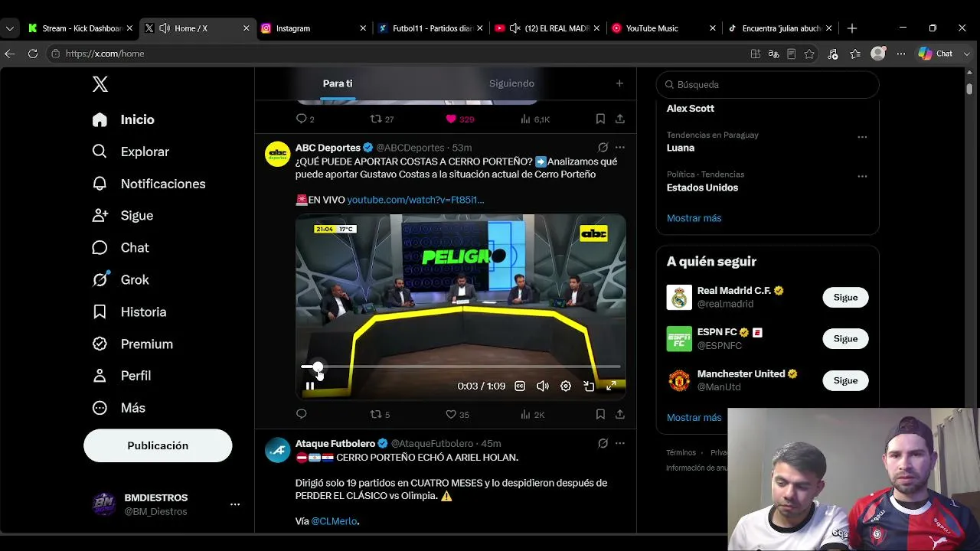Open replies on the post with 2 replies

[x=305, y=119]
